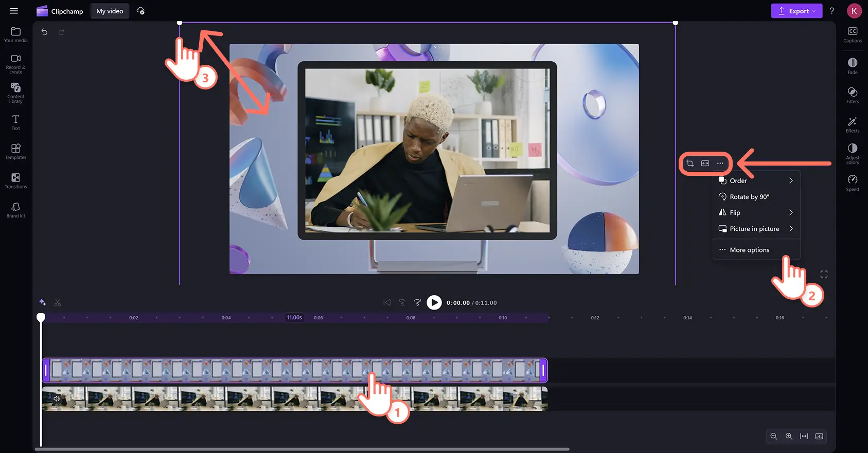Open the Transitions tab in sidebar
Image resolution: width=868 pixels, height=453 pixels.
15,180
